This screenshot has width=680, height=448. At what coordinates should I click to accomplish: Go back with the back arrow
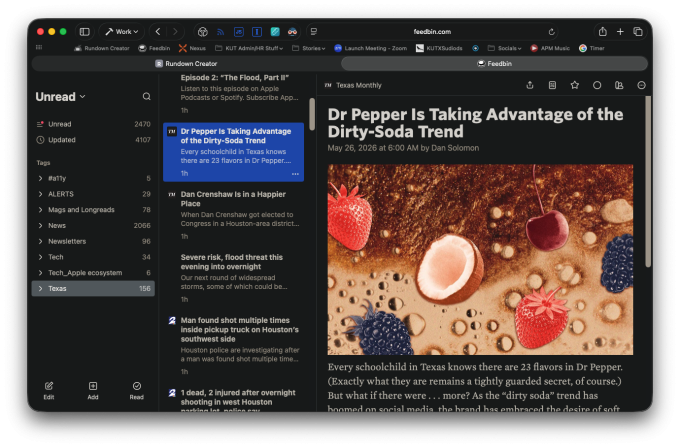point(158,32)
